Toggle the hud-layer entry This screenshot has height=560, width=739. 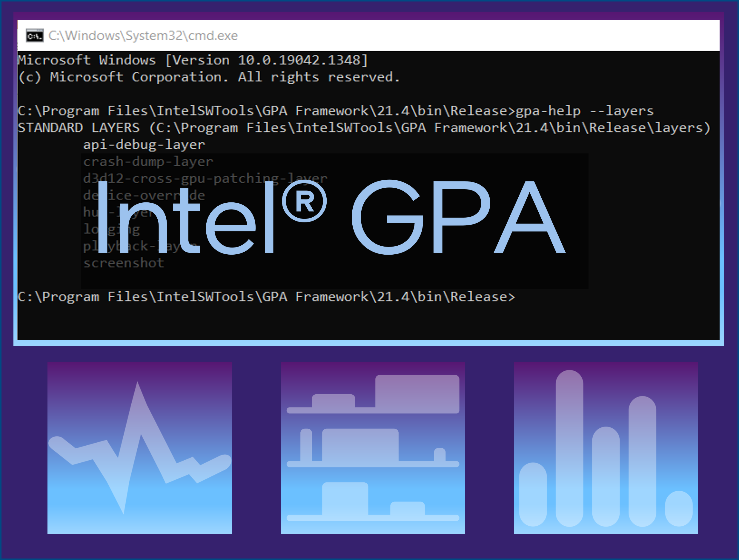[117, 212]
